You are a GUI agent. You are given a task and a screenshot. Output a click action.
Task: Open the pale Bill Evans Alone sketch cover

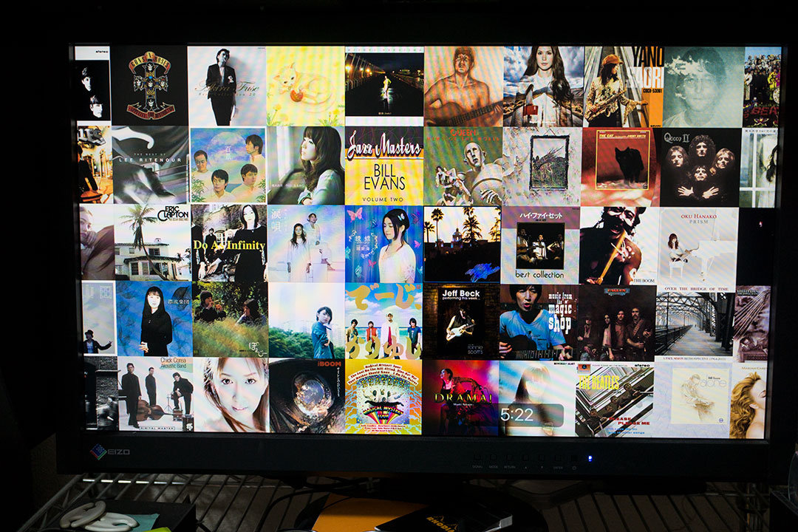tap(691, 400)
